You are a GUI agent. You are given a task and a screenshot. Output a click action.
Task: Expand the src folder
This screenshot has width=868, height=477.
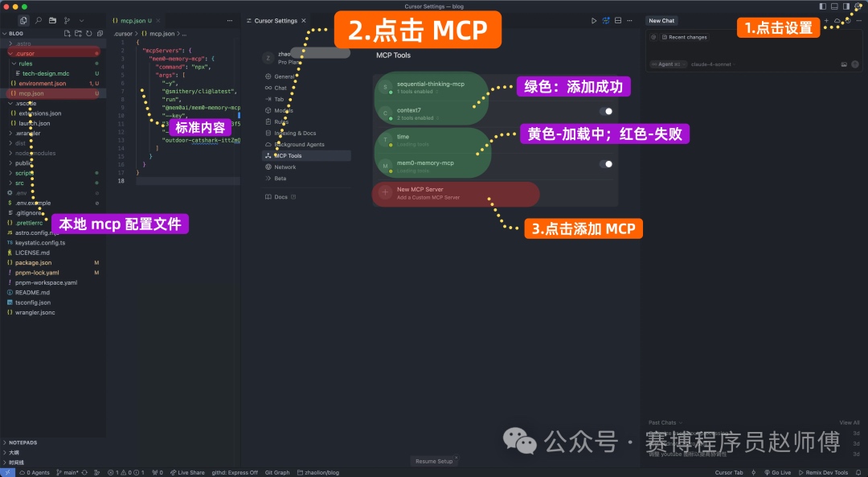(10, 183)
